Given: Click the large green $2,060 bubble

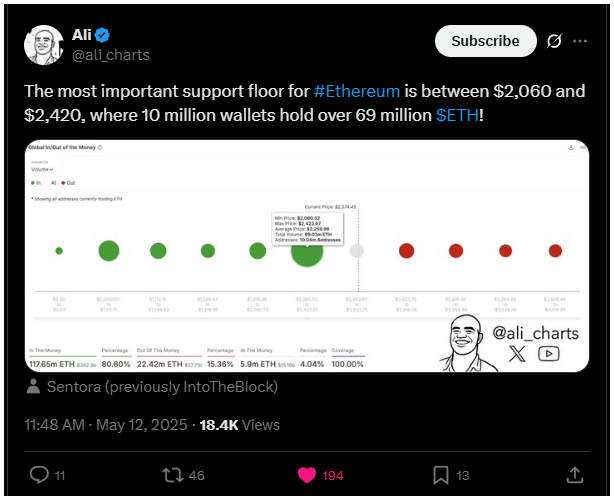Looking at the screenshot, I should tap(307, 251).
